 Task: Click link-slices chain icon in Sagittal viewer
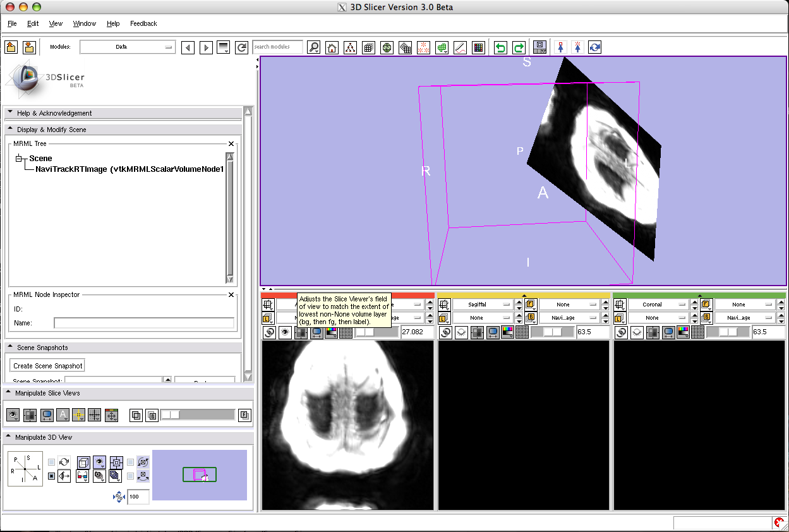445,332
